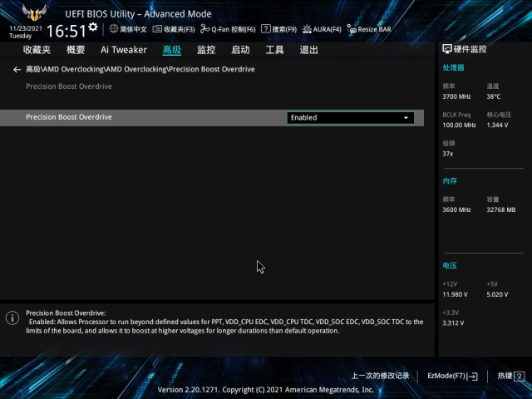This screenshot has width=532, height=399.
Task: Open the 退出 exit tab
Action: (308, 50)
